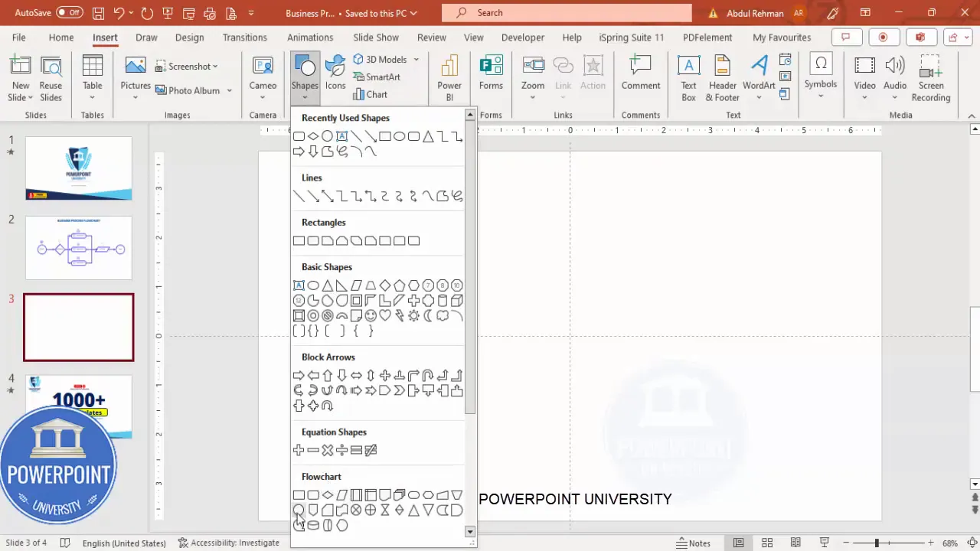980x551 pixels.
Task: Start a Screen Recording
Action: click(x=931, y=79)
